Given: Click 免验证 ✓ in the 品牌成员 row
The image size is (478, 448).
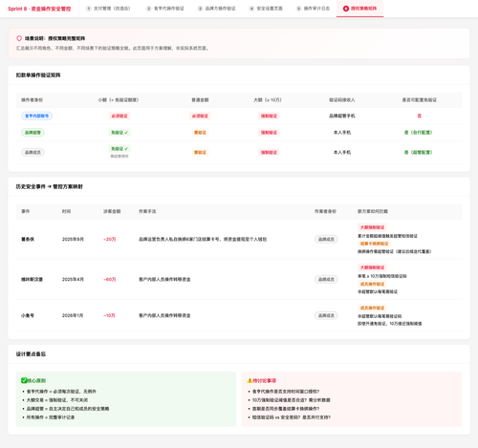Looking at the screenshot, I should (x=119, y=149).
